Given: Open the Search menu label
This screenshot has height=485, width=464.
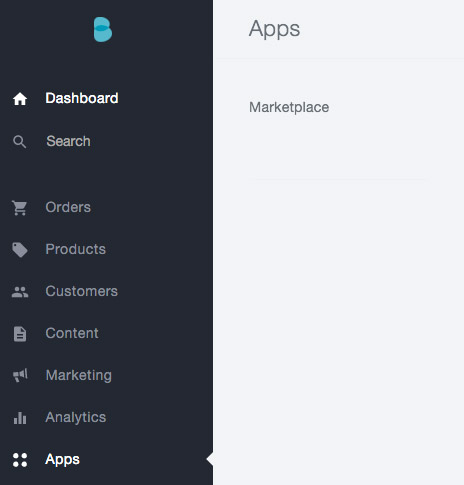Looking at the screenshot, I should pos(68,141).
